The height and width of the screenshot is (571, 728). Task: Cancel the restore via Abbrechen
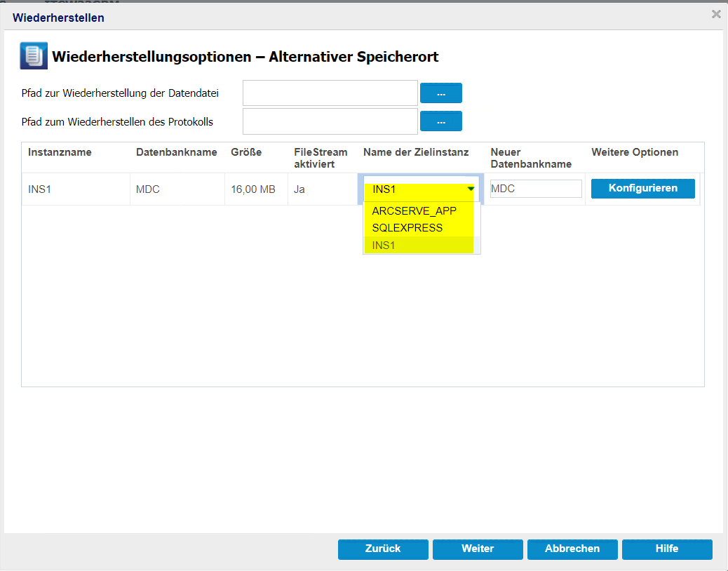click(572, 549)
